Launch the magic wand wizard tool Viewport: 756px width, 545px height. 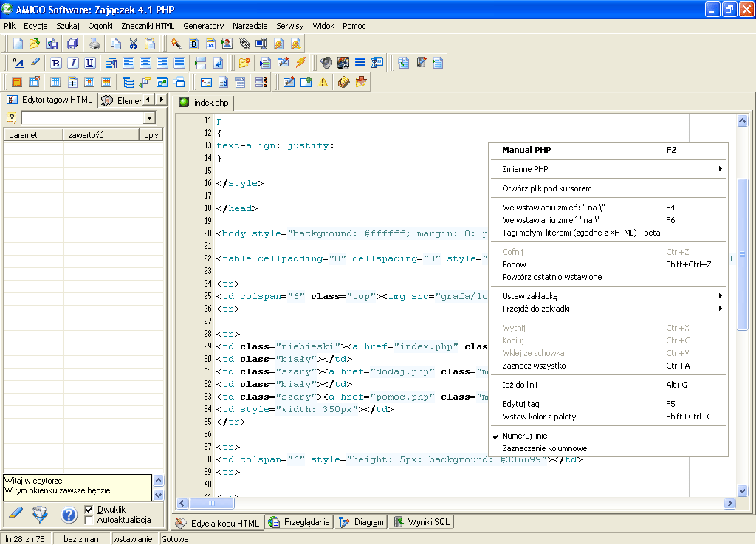click(x=176, y=44)
